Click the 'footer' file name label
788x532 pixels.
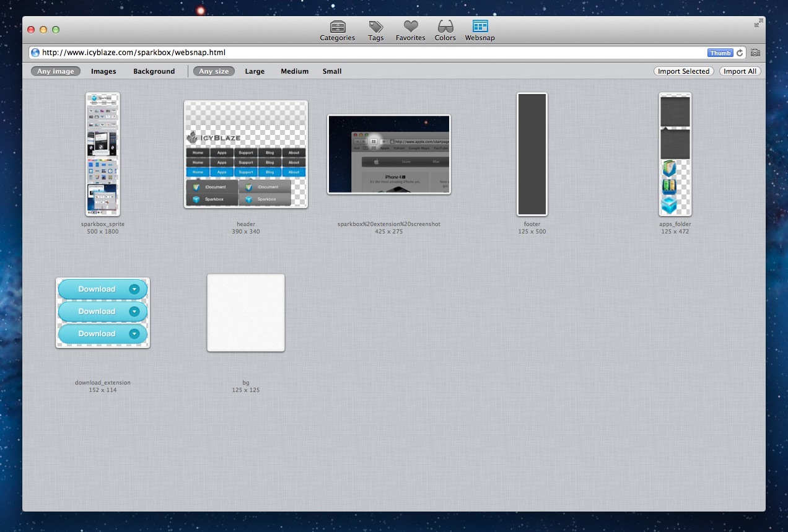(532, 224)
